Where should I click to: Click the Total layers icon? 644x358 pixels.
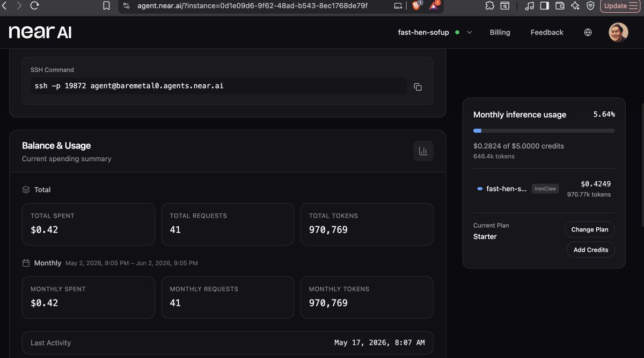click(26, 190)
